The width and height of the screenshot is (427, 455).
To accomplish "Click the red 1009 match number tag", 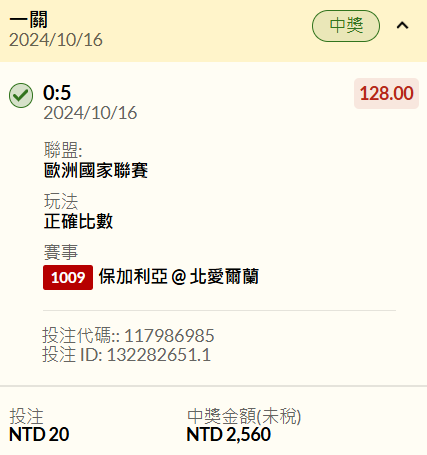I will (68, 277).
